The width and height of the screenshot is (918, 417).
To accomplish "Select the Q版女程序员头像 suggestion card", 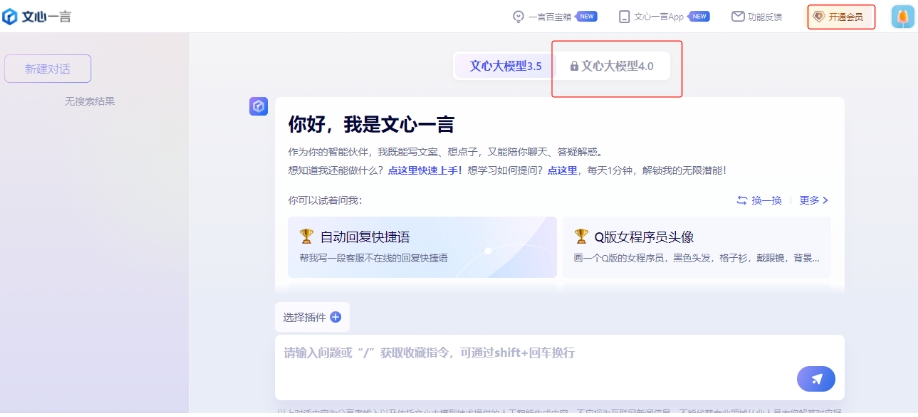I will pyautogui.click(x=697, y=247).
